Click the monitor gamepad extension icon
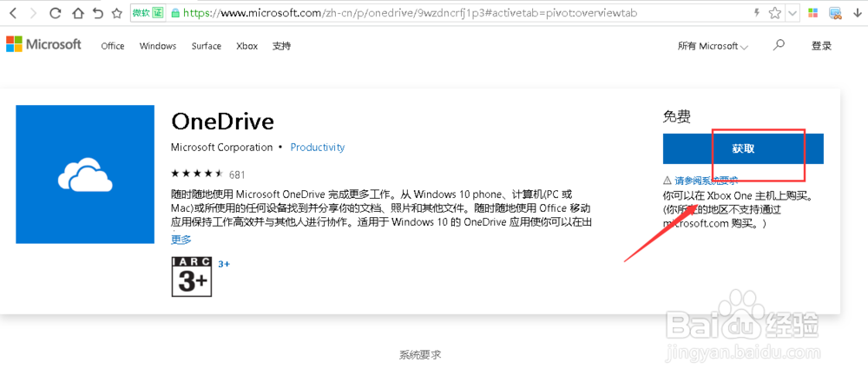The width and height of the screenshot is (868, 382). [835, 13]
